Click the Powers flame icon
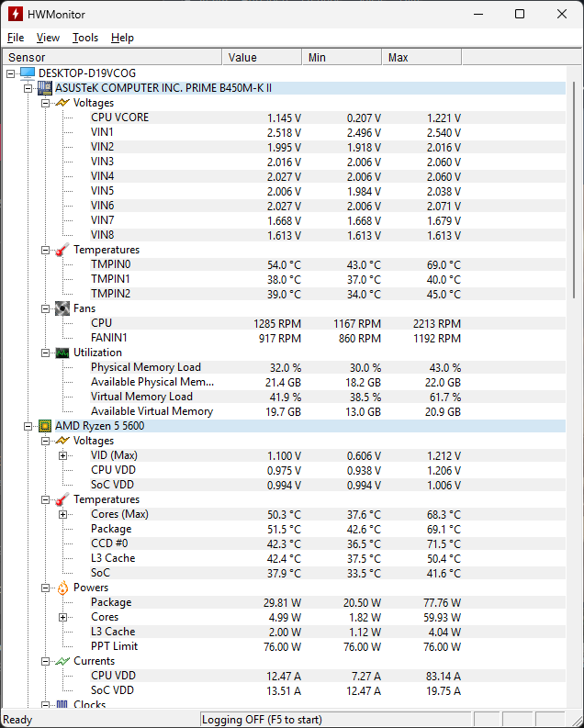The width and height of the screenshot is (584, 728). 62,588
